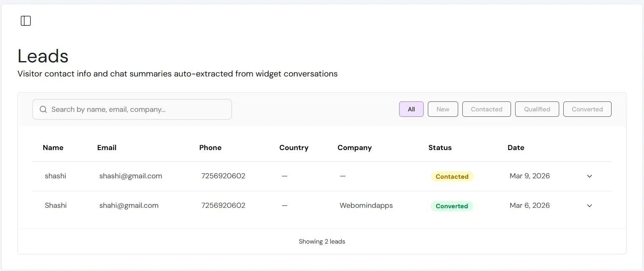Sort by the Date column header
Image resolution: width=644 pixels, height=271 pixels.
coord(516,148)
